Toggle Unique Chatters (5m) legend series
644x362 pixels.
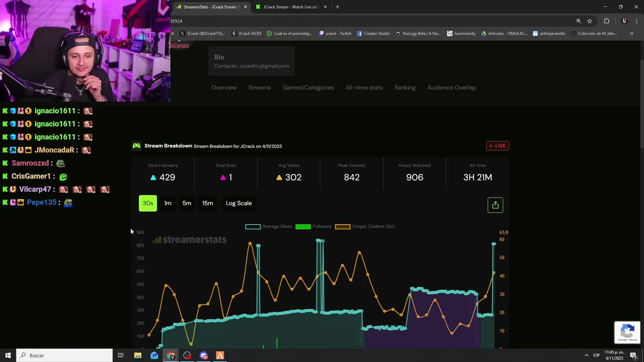pos(365,227)
